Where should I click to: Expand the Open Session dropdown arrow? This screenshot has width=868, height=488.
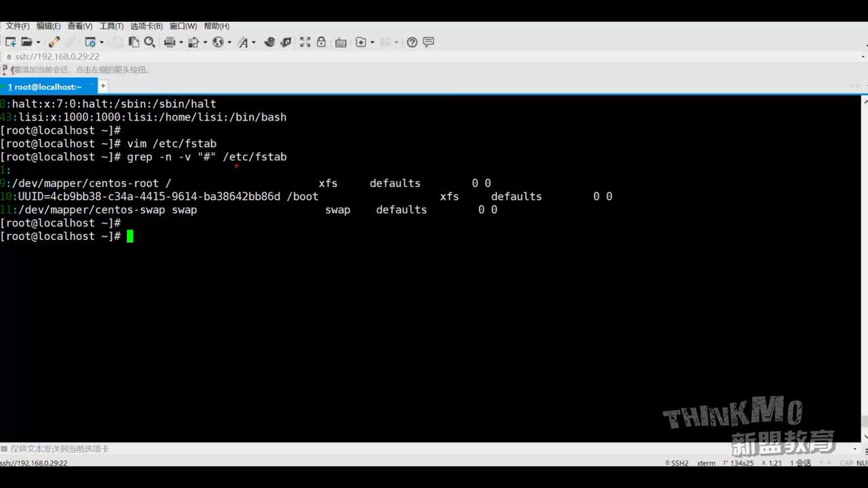(x=38, y=42)
